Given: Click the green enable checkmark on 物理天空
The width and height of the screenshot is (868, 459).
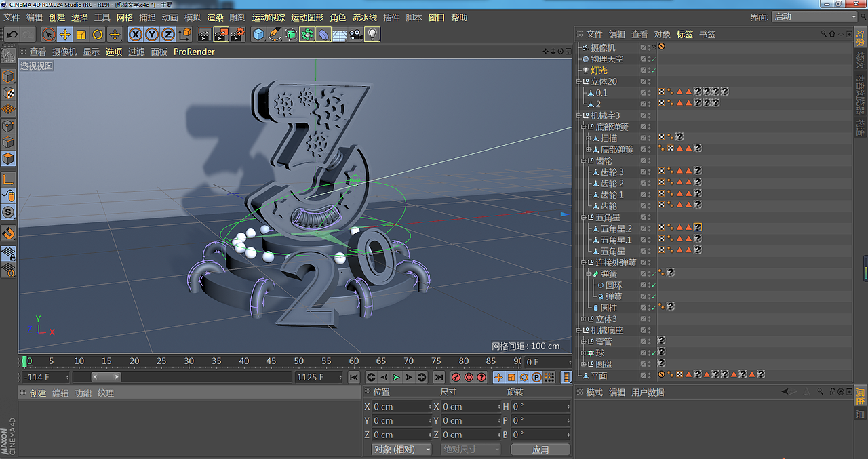Looking at the screenshot, I should click(654, 59).
